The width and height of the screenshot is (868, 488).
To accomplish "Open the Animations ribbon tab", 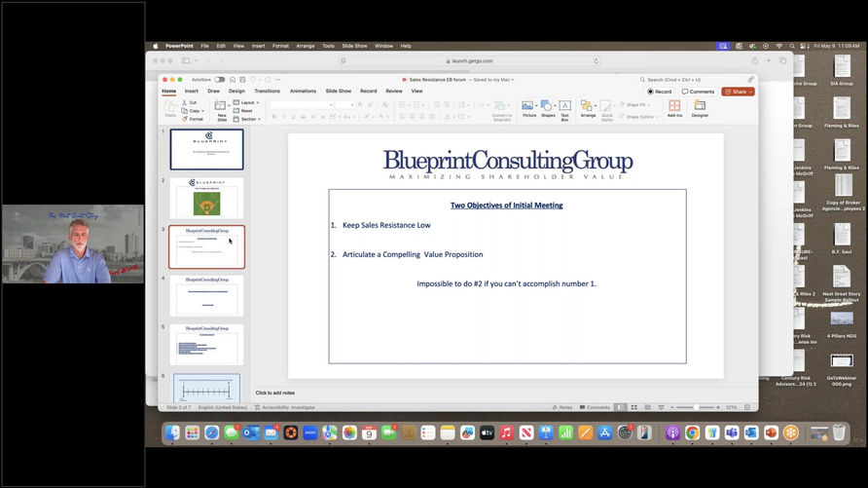I will tap(303, 91).
